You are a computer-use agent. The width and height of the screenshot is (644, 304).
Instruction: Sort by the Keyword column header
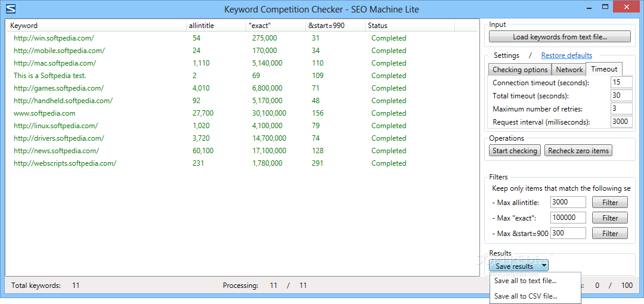pyautogui.click(x=97, y=26)
